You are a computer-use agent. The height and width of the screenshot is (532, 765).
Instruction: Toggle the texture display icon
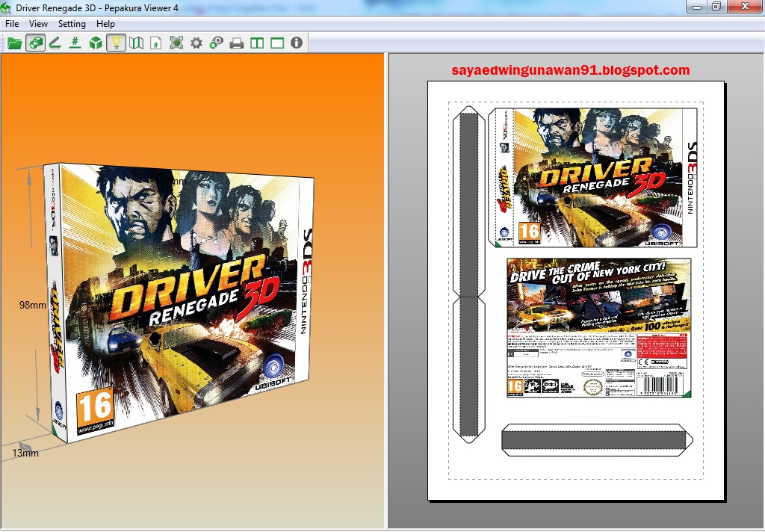click(35, 43)
